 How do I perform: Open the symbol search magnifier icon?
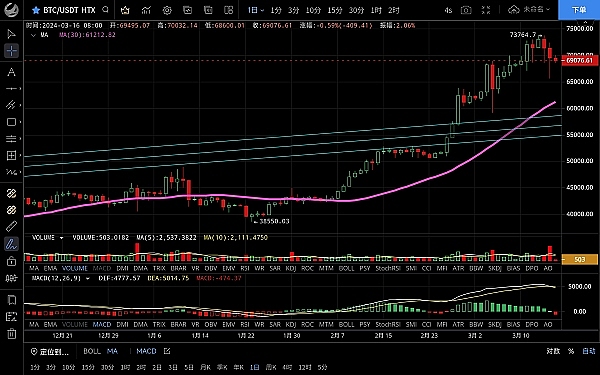pos(106,10)
